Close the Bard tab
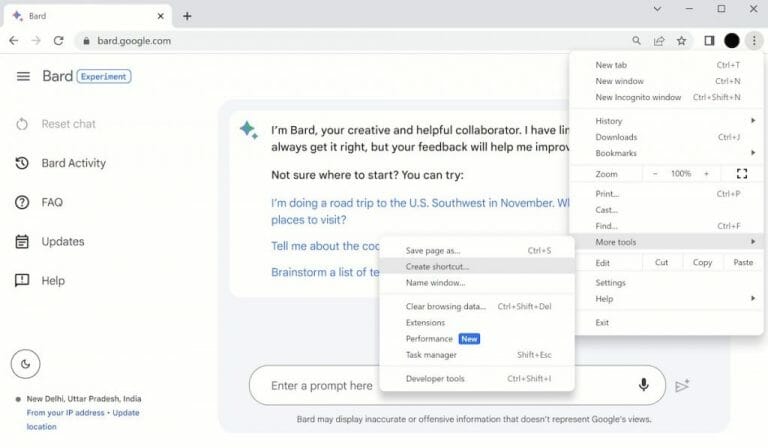 pos(161,16)
